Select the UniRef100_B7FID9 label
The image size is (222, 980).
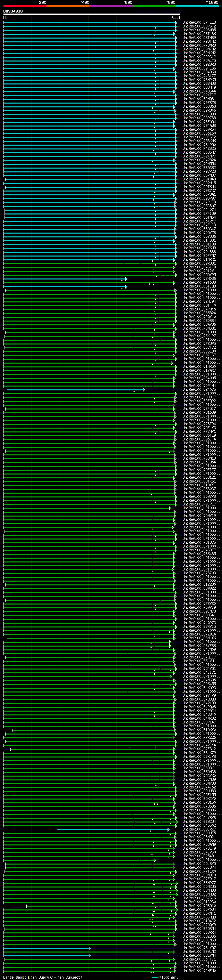tap(199, 214)
